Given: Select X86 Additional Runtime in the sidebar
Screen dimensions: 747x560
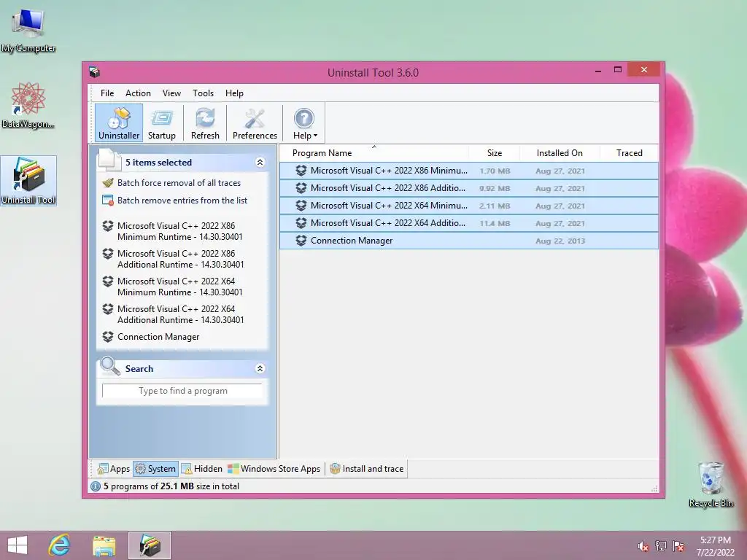Looking at the screenshot, I should tap(181, 259).
